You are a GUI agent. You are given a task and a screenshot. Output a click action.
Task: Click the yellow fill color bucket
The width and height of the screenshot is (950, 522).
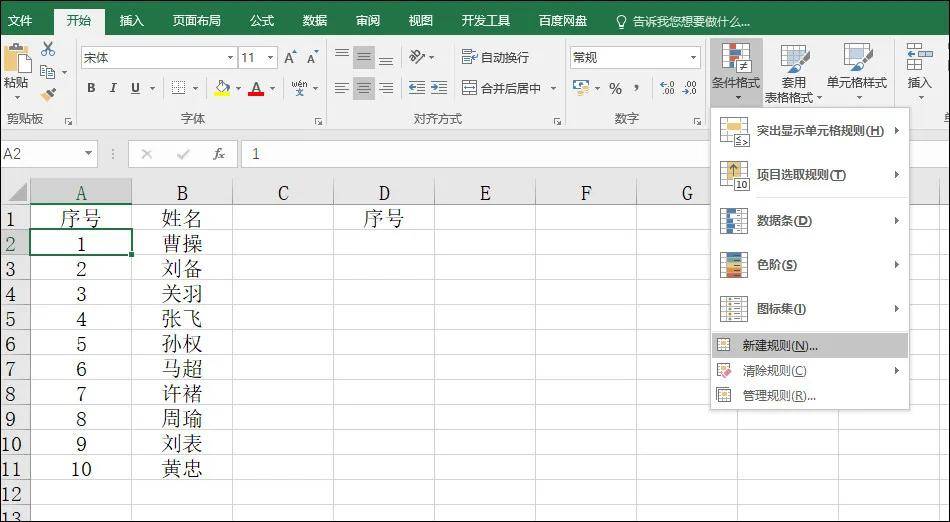click(222, 88)
